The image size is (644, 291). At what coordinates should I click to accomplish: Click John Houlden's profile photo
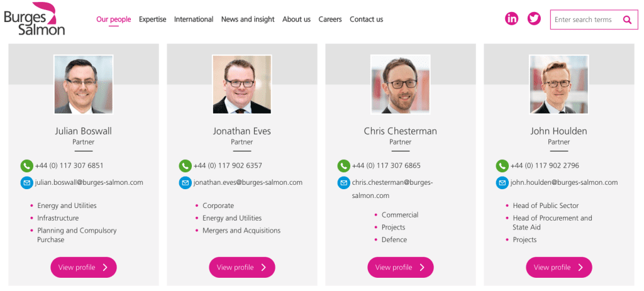tap(559, 84)
